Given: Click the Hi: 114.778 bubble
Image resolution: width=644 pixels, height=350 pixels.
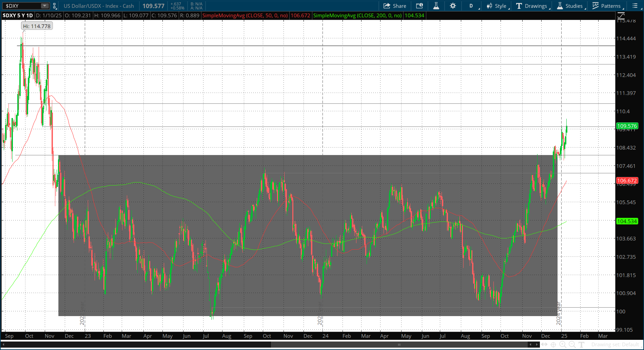Looking at the screenshot, I should click(37, 26).
